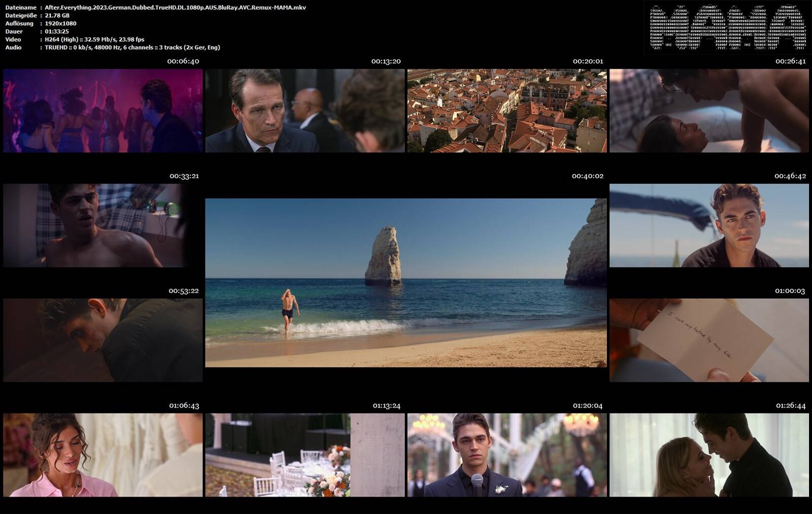Click the 00:06:40 timestamp
This screenshot has height=514, width=812.
tap(183, 61)
